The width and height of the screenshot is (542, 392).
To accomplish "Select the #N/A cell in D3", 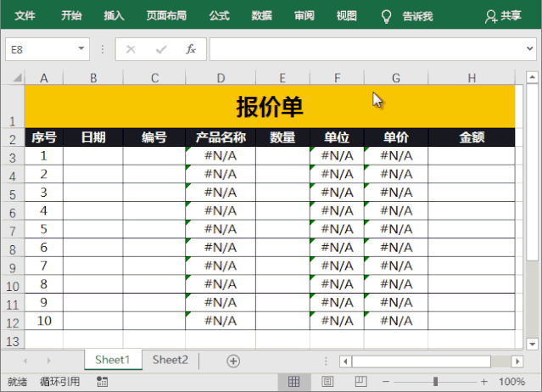I will (x=221, y=156).
